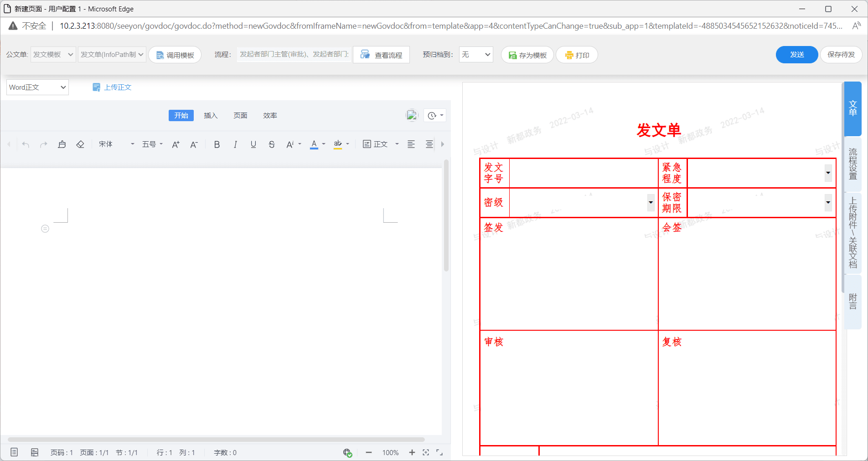Zoom in with the plus icon

coord(412,452)
